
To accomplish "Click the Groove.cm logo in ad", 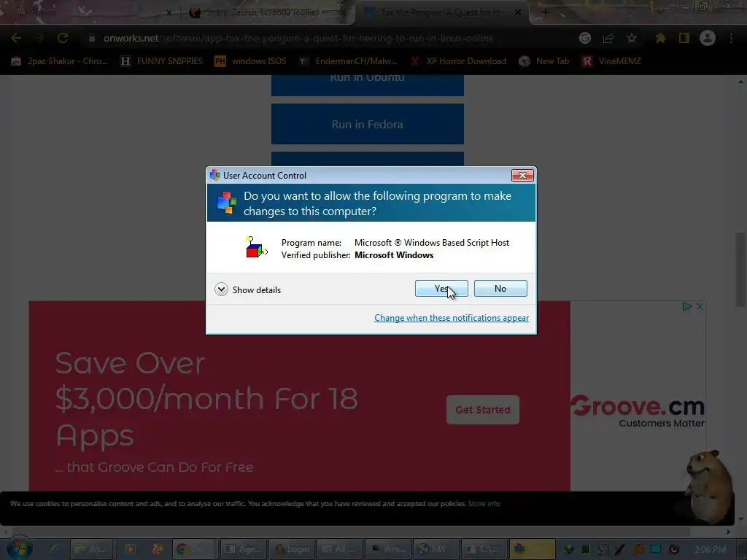I will click(638, 411).
